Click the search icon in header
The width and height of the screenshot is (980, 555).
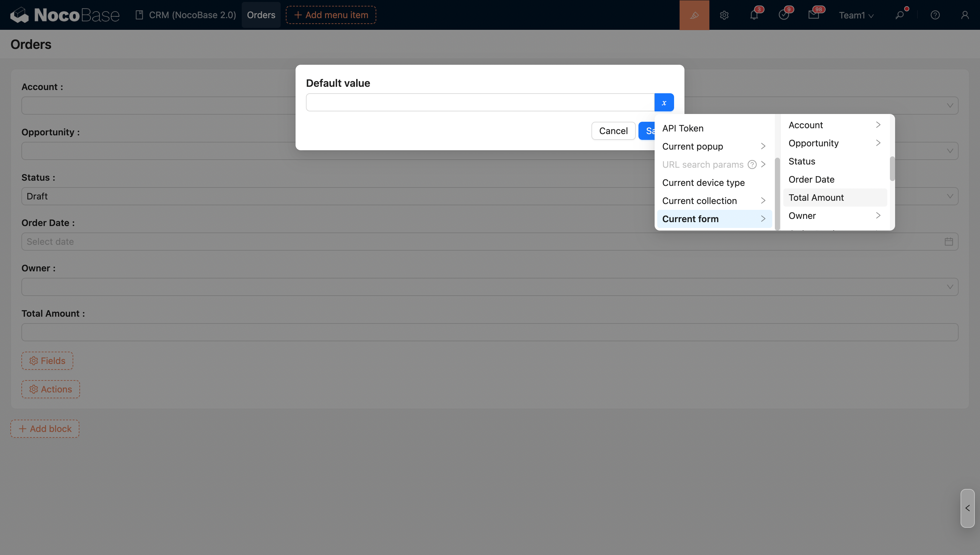coord(900,15)
